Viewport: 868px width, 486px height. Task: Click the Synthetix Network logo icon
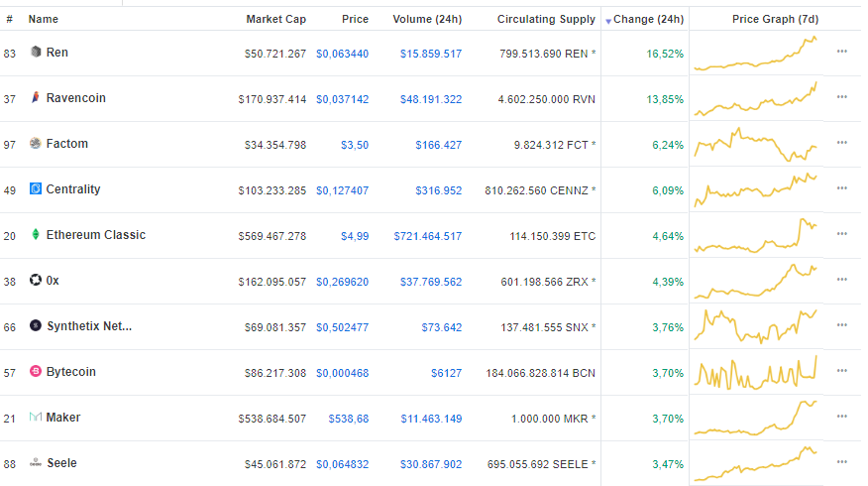[x=36, y=325]
